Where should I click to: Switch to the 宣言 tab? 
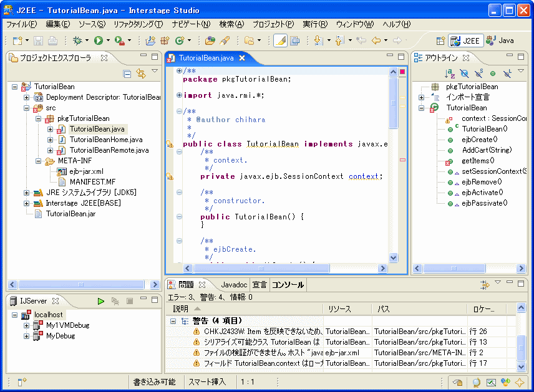(260, 285)
